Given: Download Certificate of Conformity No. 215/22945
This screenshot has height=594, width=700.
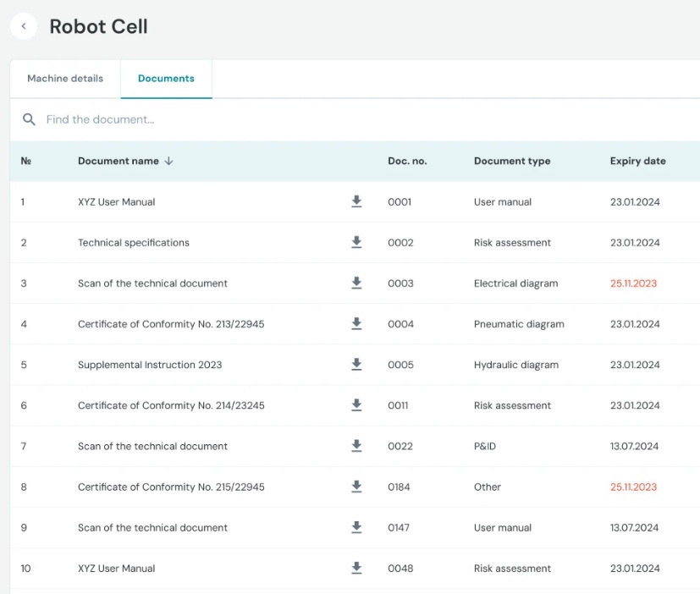Looking at the screenshot, I should click(356, 487).
